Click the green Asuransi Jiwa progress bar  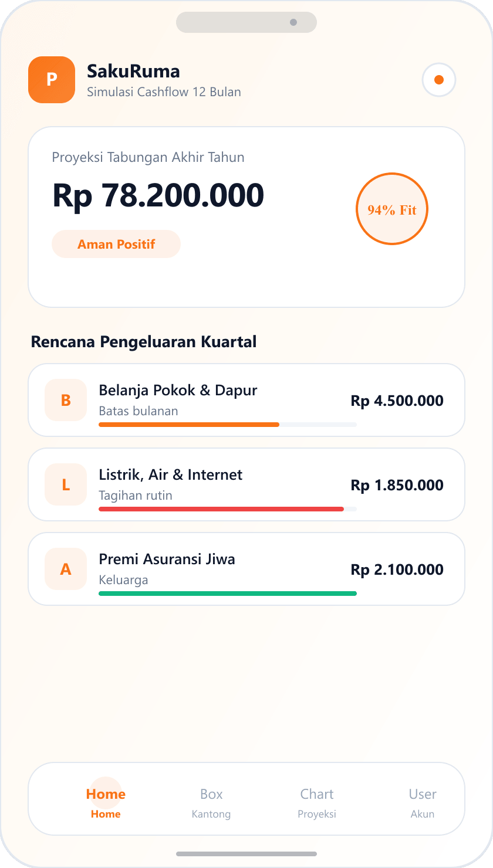click(228, 594)
